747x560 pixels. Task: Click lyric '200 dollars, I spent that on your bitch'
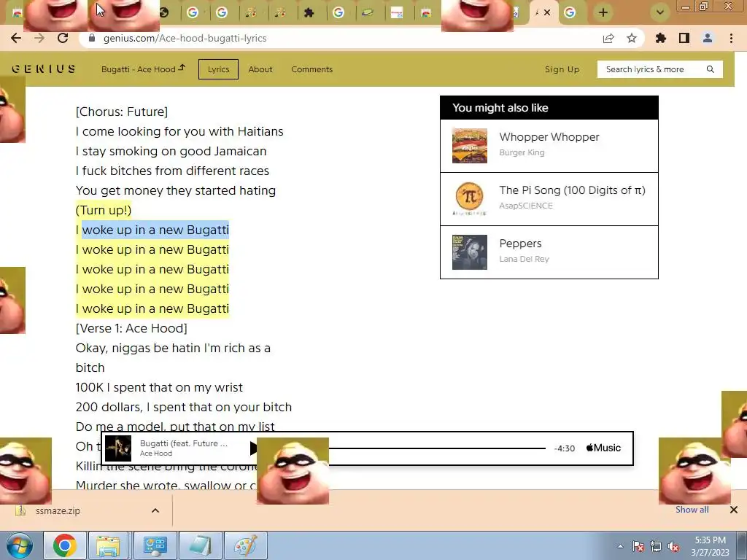(183, 407)
